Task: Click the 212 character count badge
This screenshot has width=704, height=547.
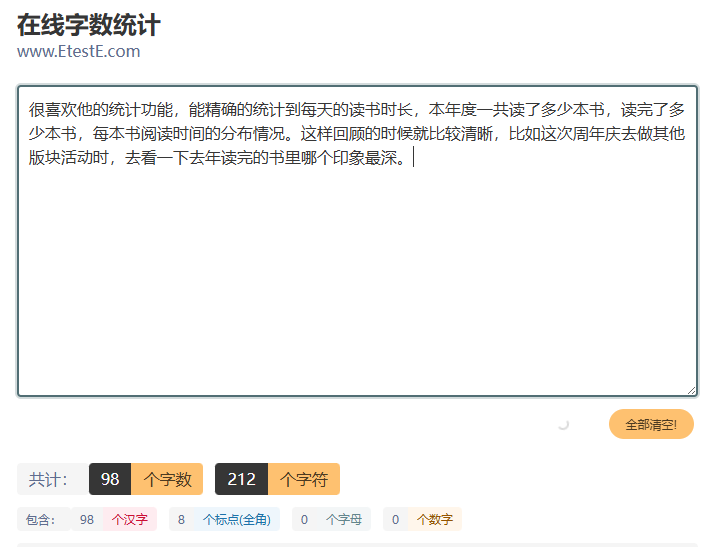Action: click(x=242, y=479)
